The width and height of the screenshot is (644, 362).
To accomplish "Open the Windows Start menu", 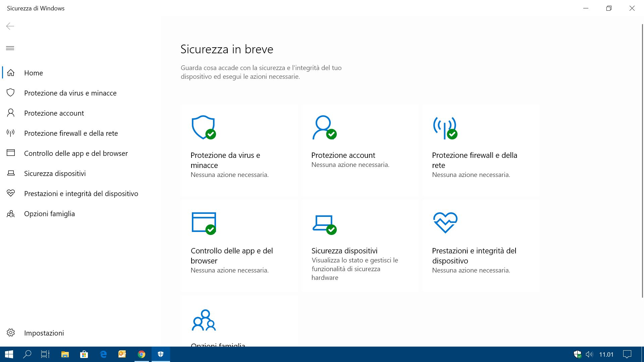I will [x=9, y=354].
